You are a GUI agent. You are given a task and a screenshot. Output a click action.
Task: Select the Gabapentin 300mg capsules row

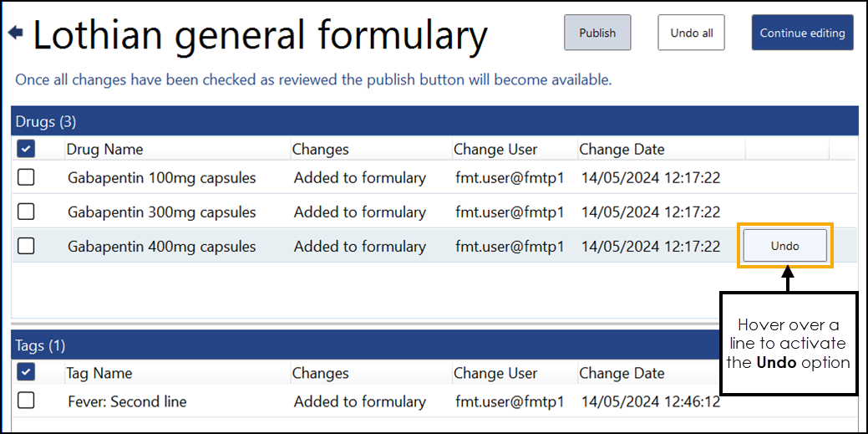click(x=161, y=212)
